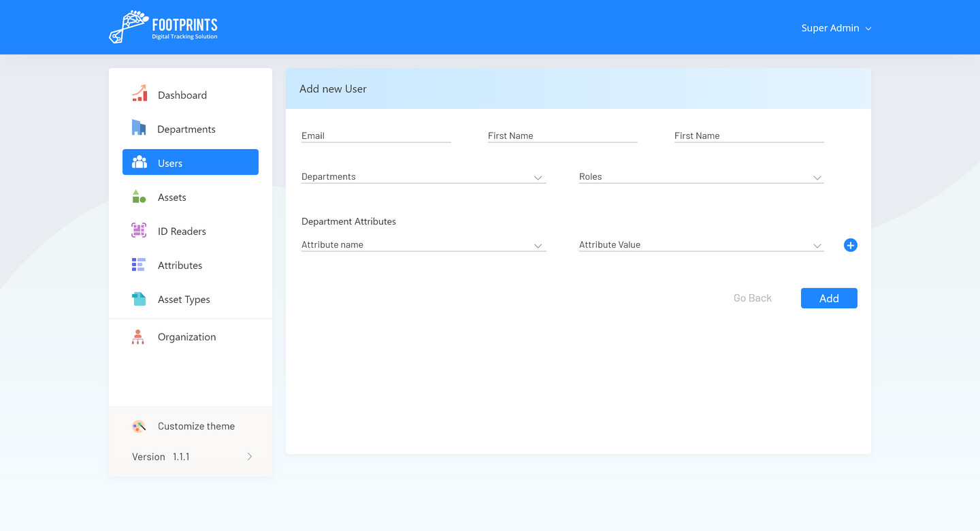Navigate to ID Readers
This screenshot has height=531, width=980.
click(191, 231)
